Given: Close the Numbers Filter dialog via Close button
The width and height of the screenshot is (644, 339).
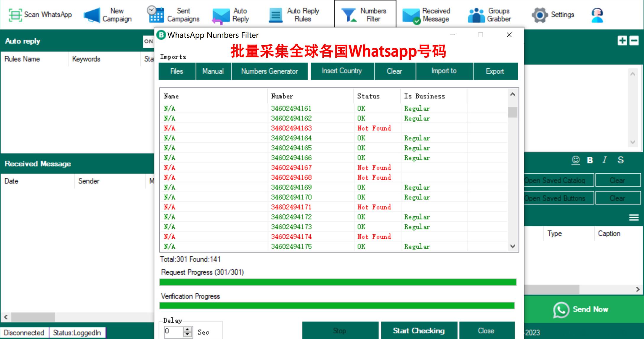Looking at the screenshot, I should click(x=486, y=330).
